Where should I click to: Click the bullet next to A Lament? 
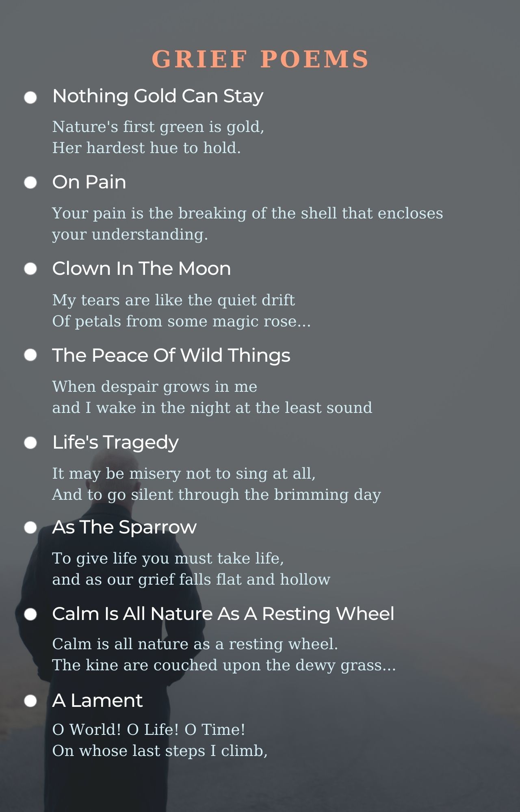click(30, 701)
